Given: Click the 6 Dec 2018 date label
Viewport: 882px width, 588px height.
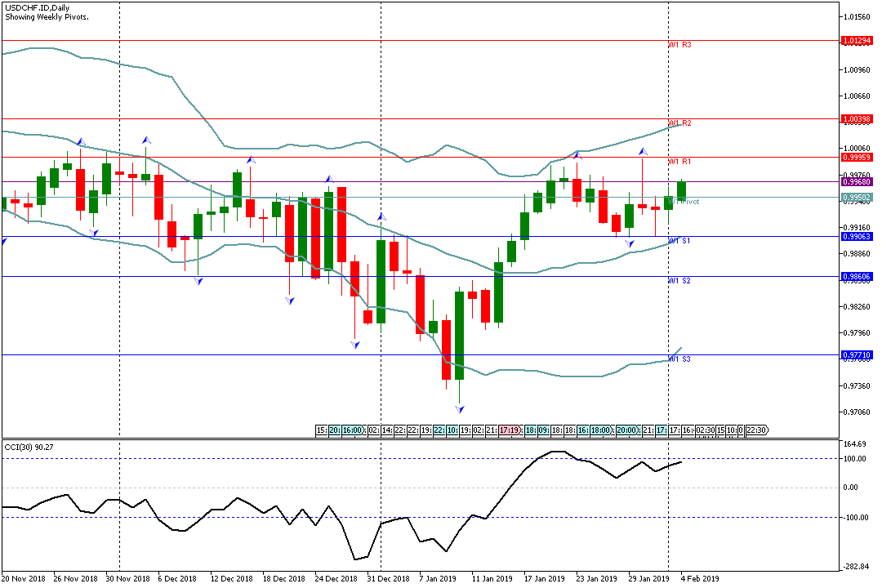Looking at the screenshot, I should tap(177, 578).
